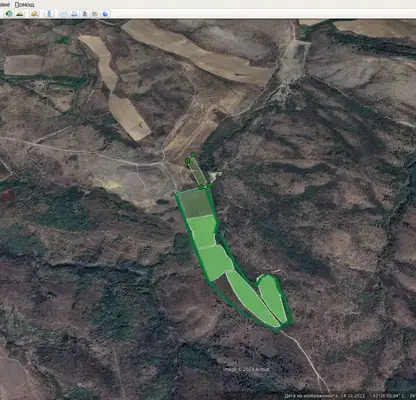Click the View in Google Maps icon

(x=95, y=14)
